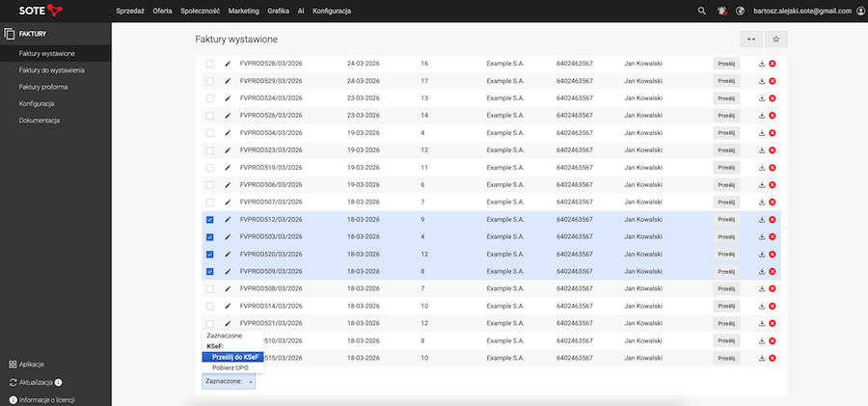Go to 'Faktury proforma' in the sidebar

44,87
